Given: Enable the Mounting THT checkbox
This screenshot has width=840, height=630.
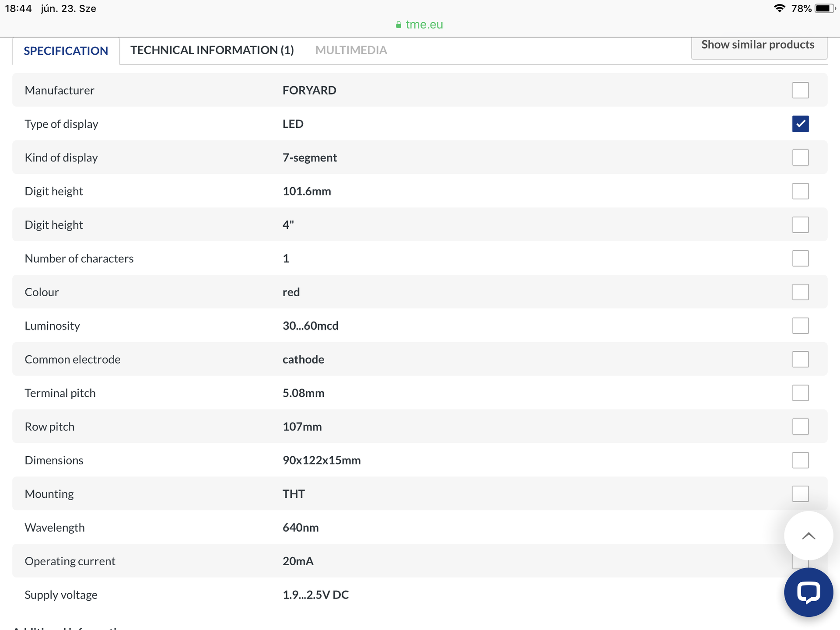Looking at the screenshot, I should [800, 494].
